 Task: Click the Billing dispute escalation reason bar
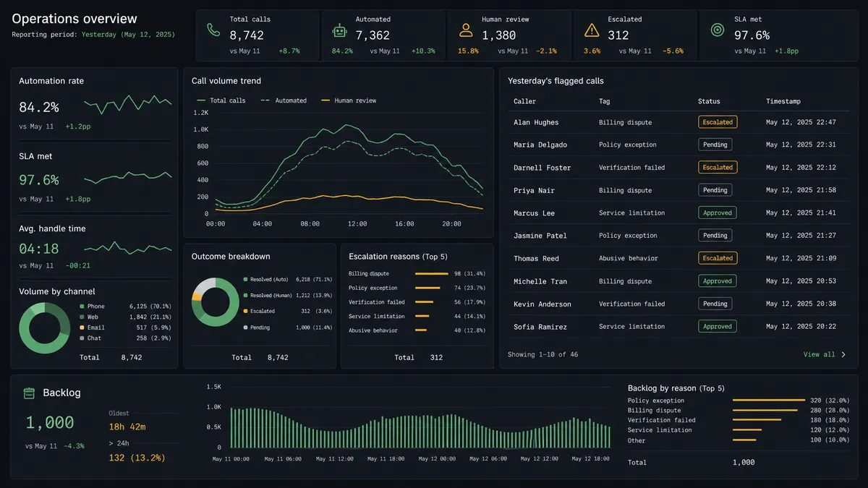(432, 273)
